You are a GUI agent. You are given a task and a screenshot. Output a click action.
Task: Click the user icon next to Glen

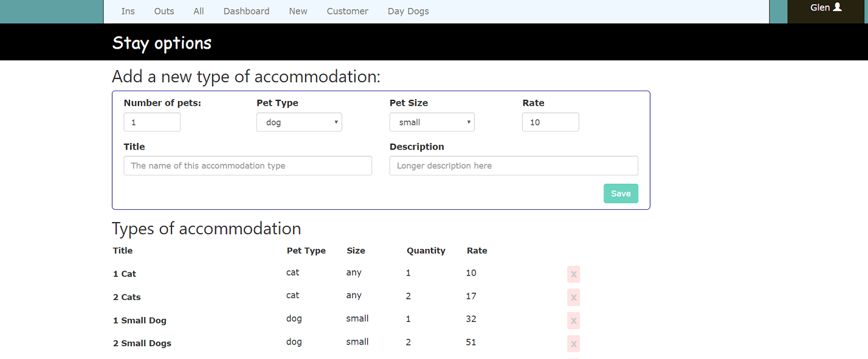point(837,7)
